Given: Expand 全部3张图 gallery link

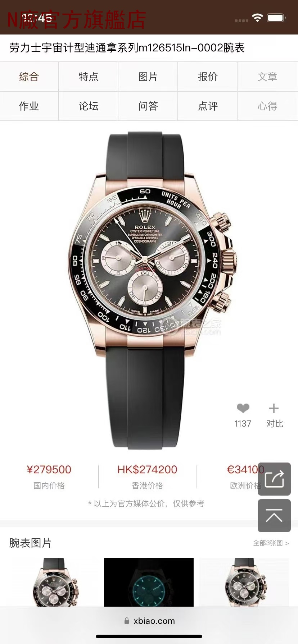Looking at the screenshot, I should (x=271, y=543).
